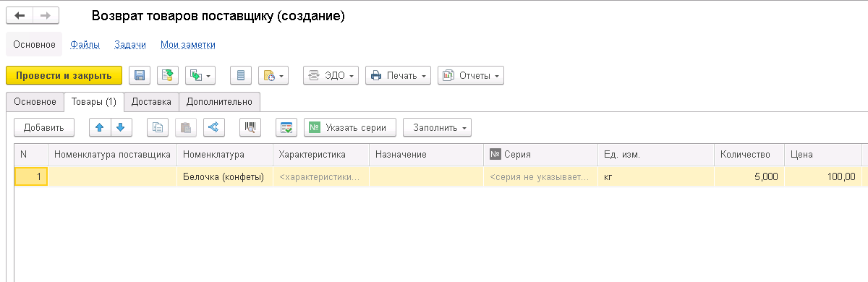Viewport: 868px width, 282px height.
Task: Select Основное in the top navigation
Action: [x=34, y=45]
